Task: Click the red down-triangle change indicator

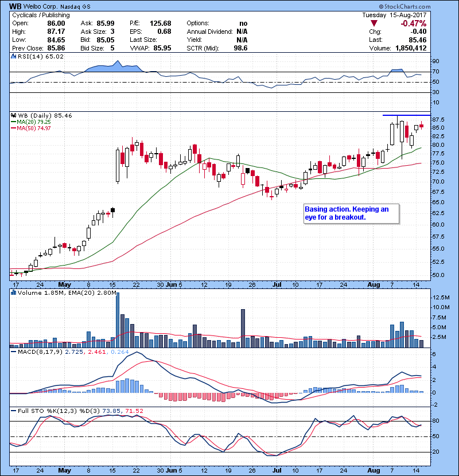Action: click(374, 24)
